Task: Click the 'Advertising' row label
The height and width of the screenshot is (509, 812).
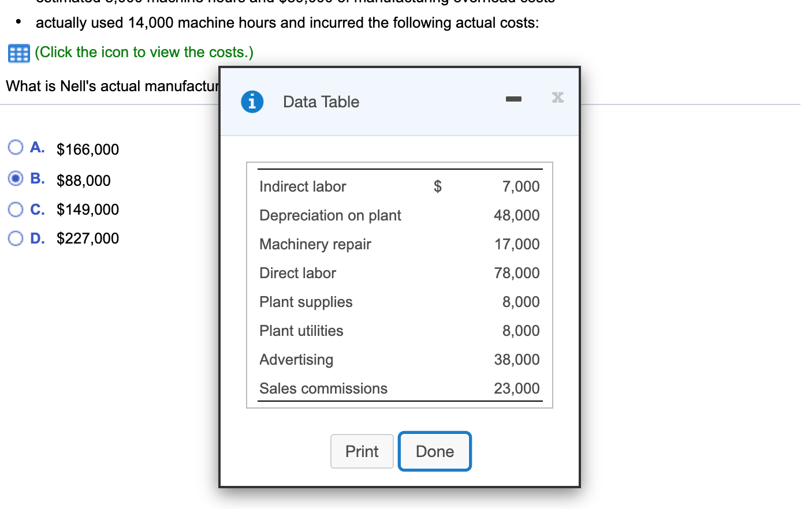Action: point(296,360)
